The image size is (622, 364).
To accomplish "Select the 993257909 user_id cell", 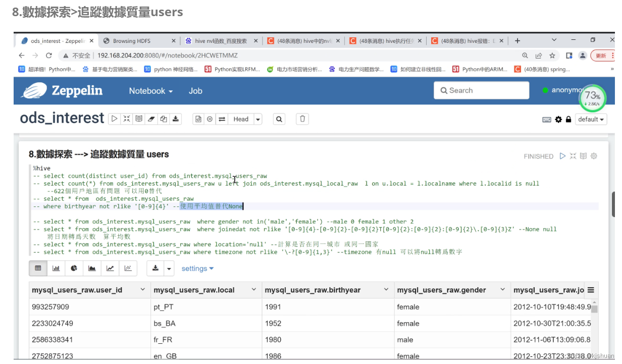I will pyautogui.click(x=89, y=307).
